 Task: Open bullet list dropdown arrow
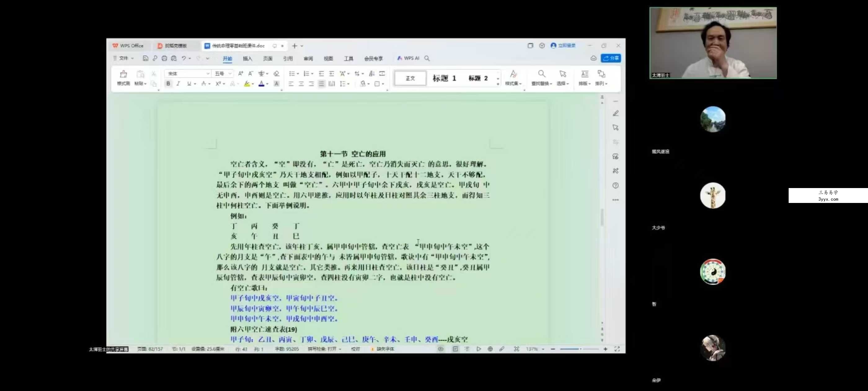298,74
